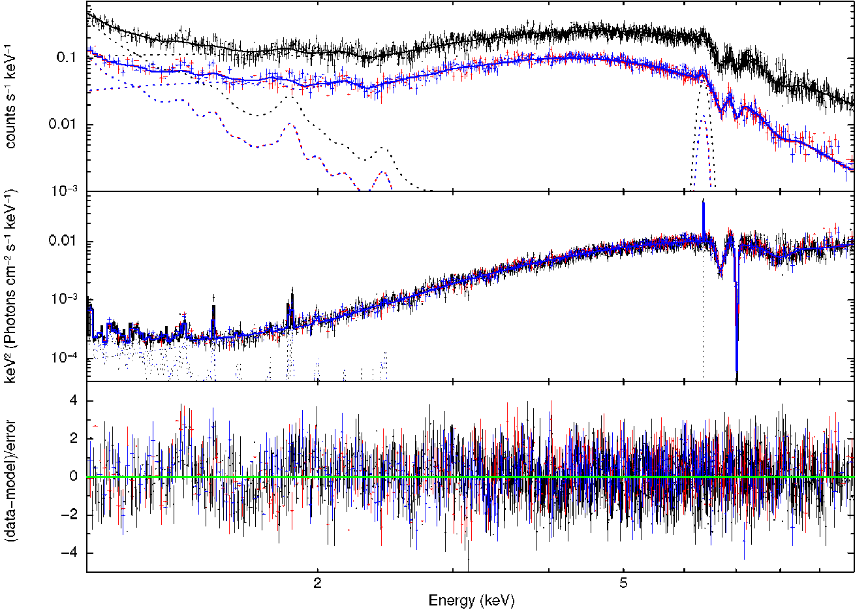Viewport: 868px width, 612px height.
Task: Click the '−2' tick in residual panel
Action: pos(69,515)
